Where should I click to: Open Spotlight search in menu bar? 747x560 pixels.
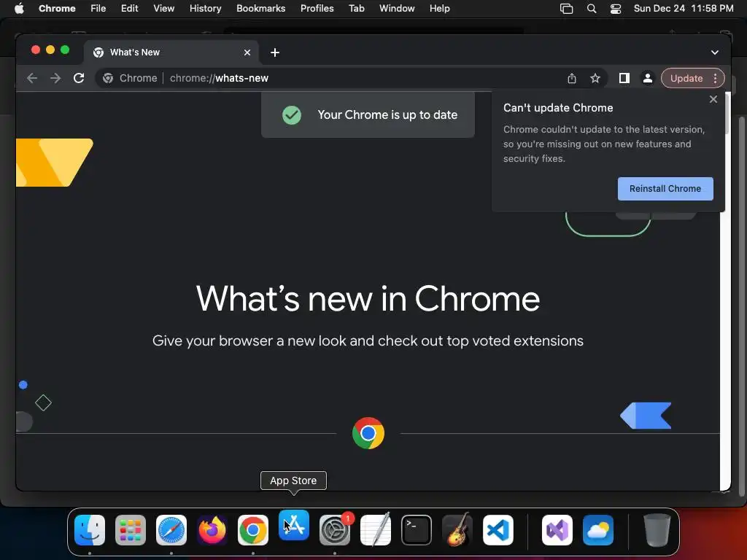(591, 8)
